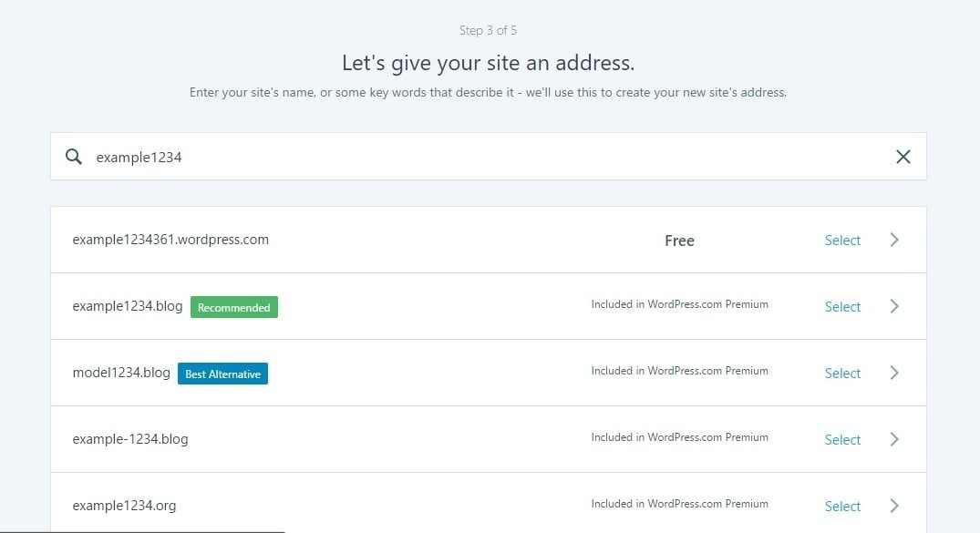Clear the search using the X icon
The image size is (980, 533).
click(x=903, y=157)
